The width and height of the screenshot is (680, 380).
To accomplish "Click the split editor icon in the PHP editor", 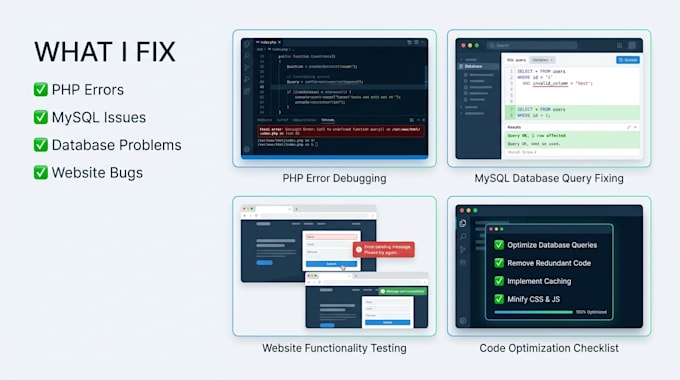I will (416, 43).
